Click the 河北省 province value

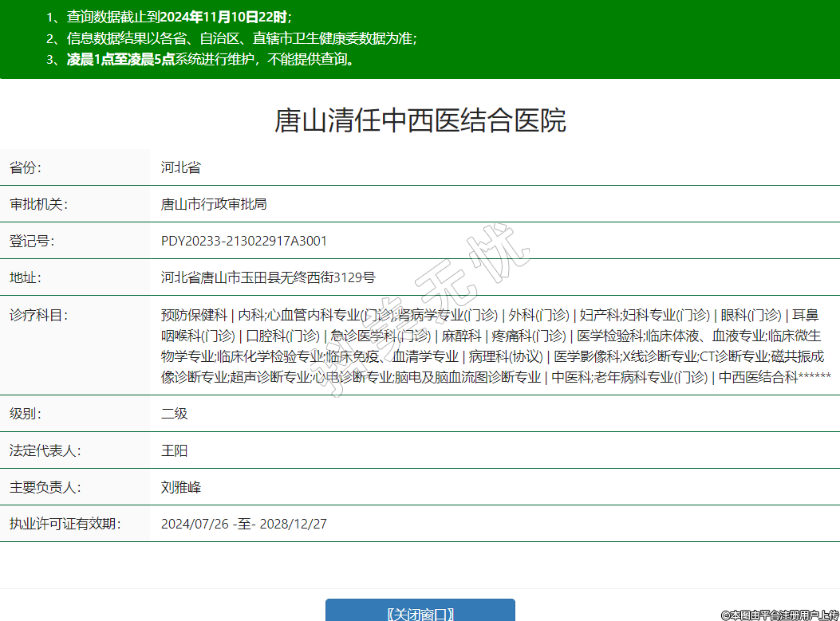pos(180,167)
